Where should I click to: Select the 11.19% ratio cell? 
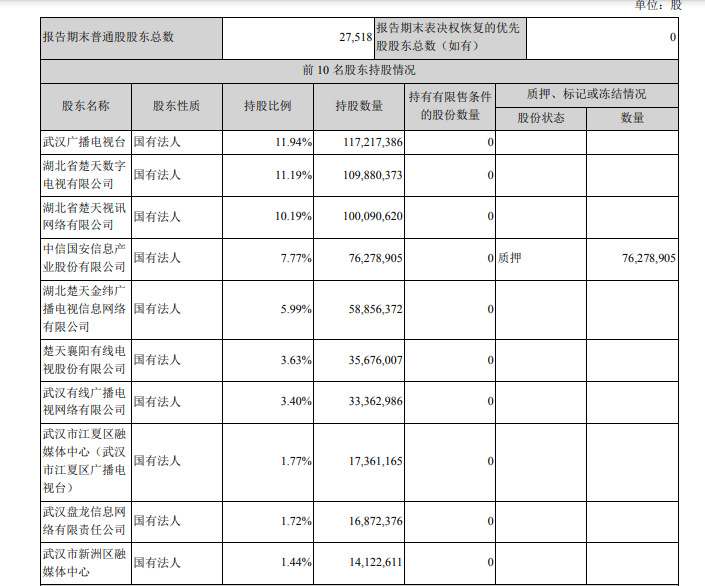293,175
